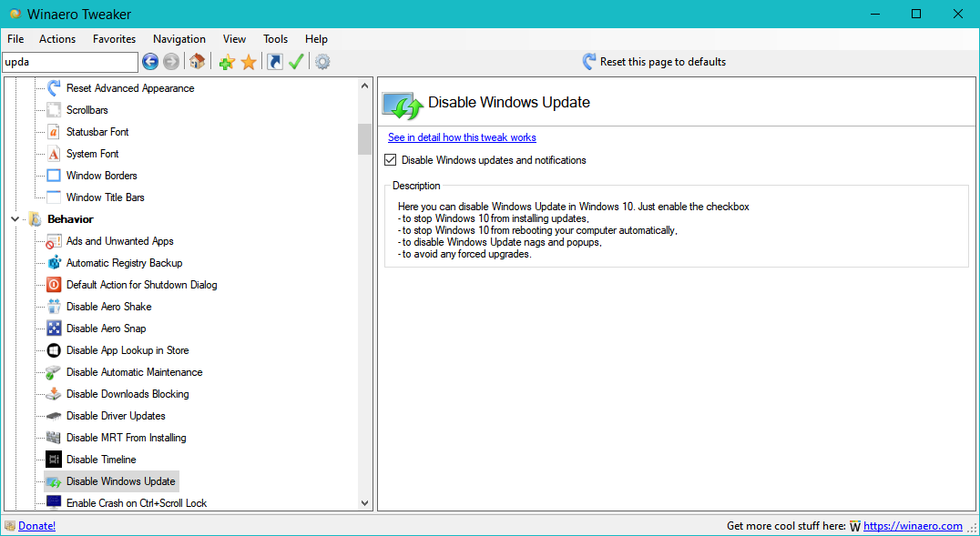Click the Scrollbars tree icon
The image size is (980, 536).
point(54,110)
